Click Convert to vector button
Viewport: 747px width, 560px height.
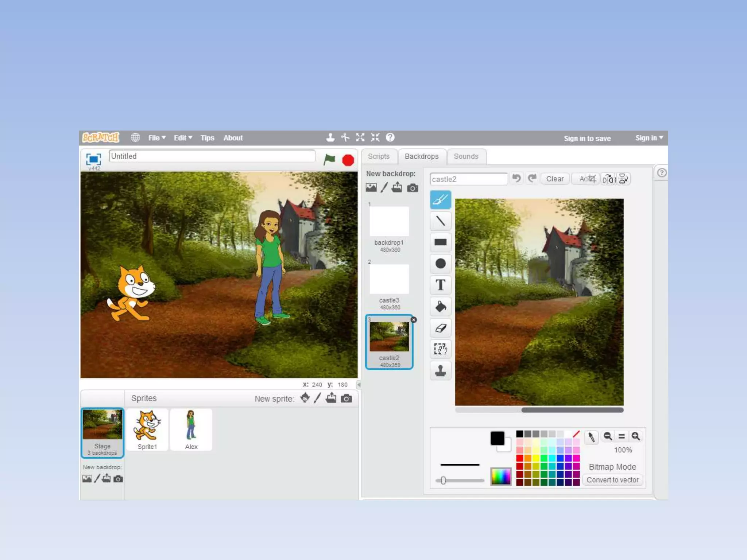pos(612,480)
